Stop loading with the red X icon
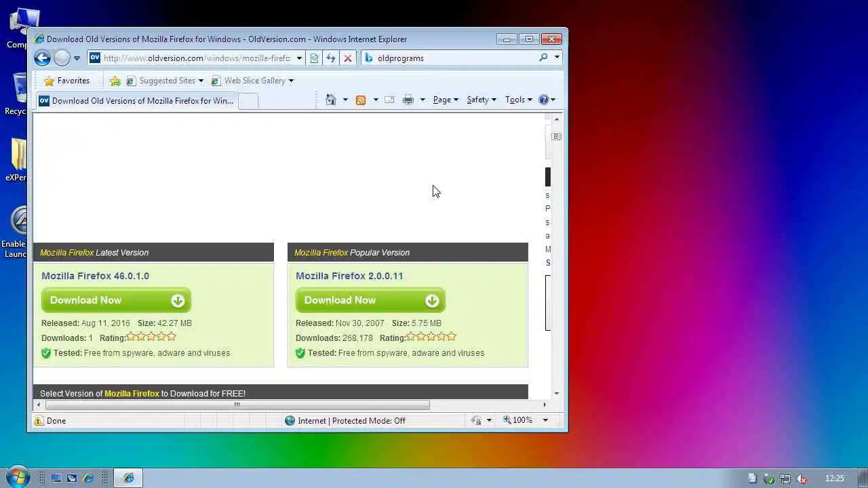The height and width of the screenshot is (488, 868). pyautogui.click(x=348, y=58)
